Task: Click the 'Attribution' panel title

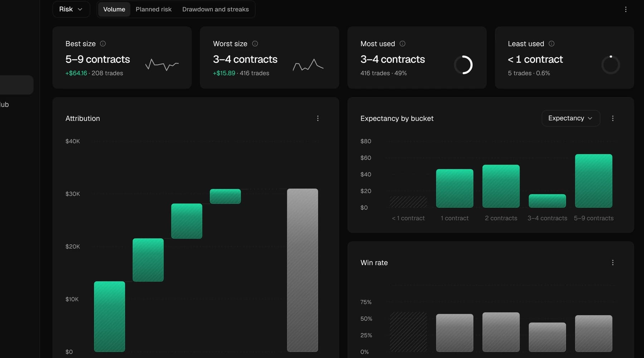Action: coord(83,118)
